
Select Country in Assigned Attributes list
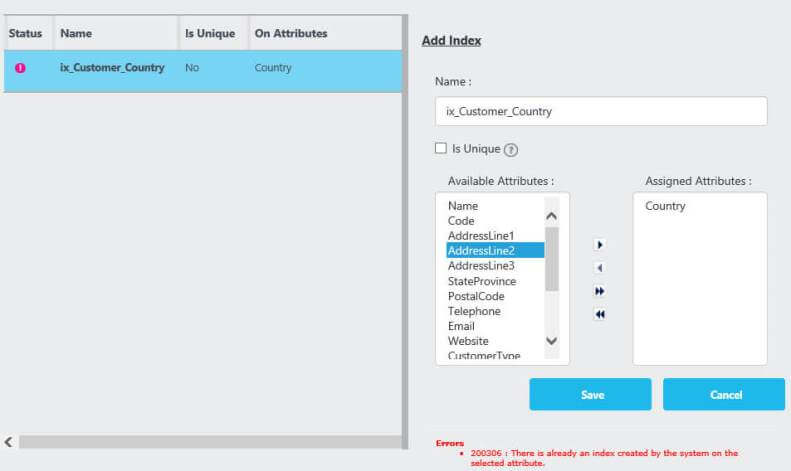click(x=665, y=206)
